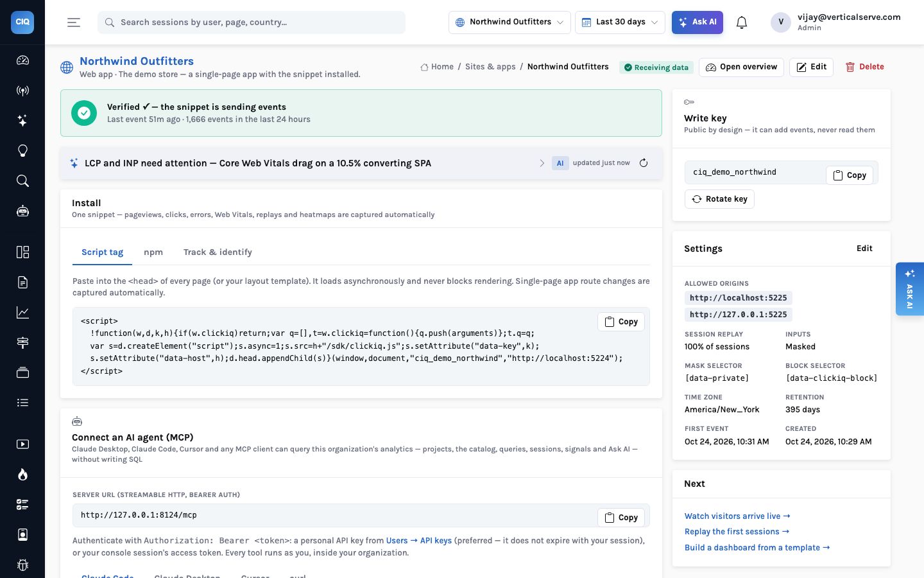This screenshot has width=924, height=578.
Task: Open the Last 30 days date dropdown
Action: (x=620, y=22)
